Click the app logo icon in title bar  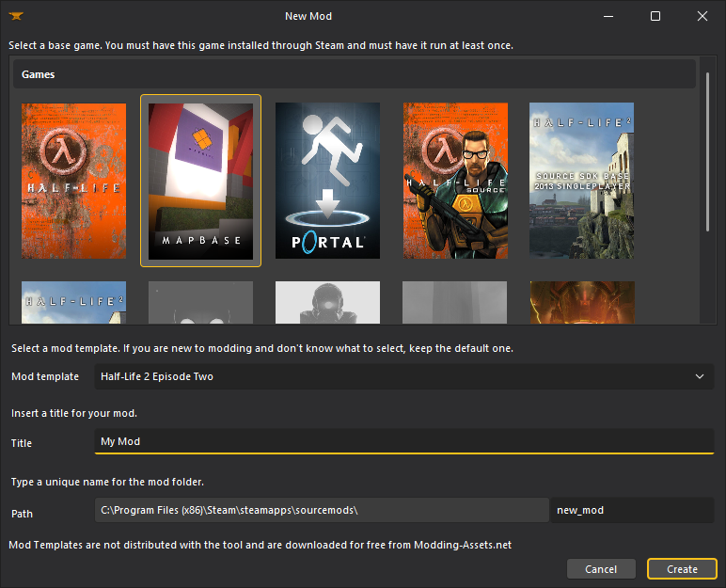(x=16, y=16)
